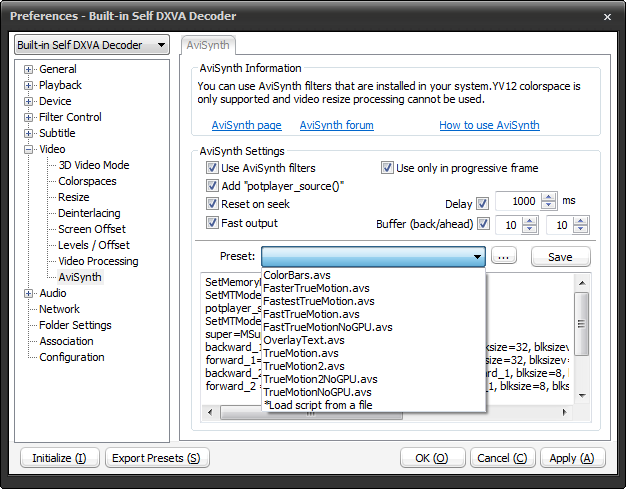Select Folder Settings tree item
626x489 pixels.
pos(75,325)
